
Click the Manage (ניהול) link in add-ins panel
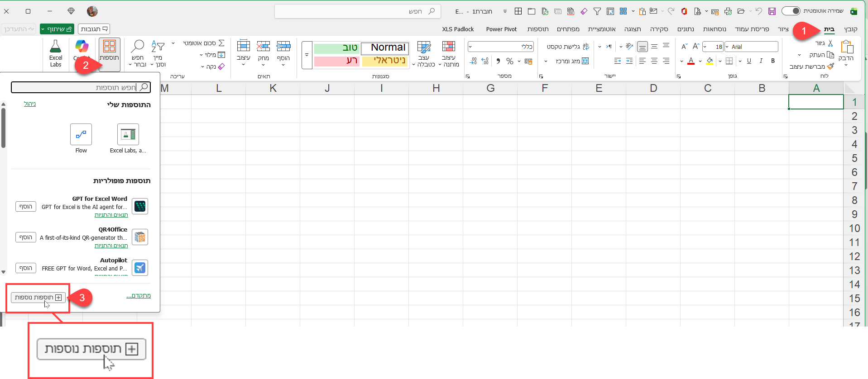pyautogui.click(x=30, y=104)
